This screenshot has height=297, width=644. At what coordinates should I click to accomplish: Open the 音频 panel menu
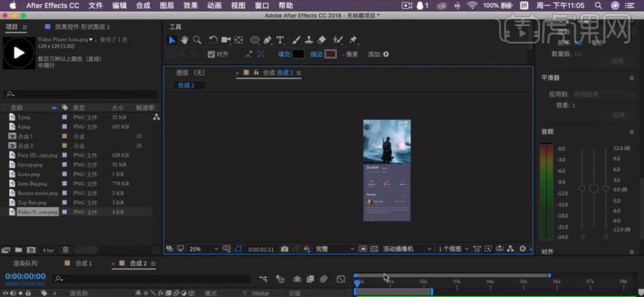pos(631,132)
